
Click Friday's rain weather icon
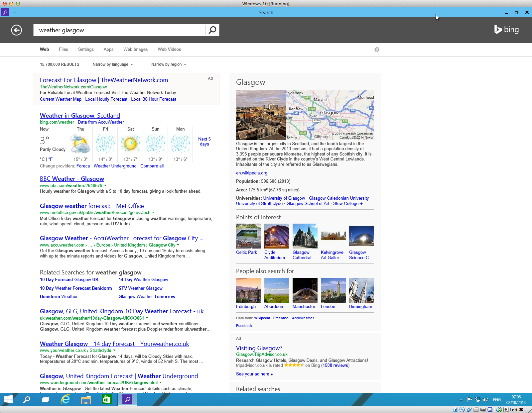tap(105, 144)
